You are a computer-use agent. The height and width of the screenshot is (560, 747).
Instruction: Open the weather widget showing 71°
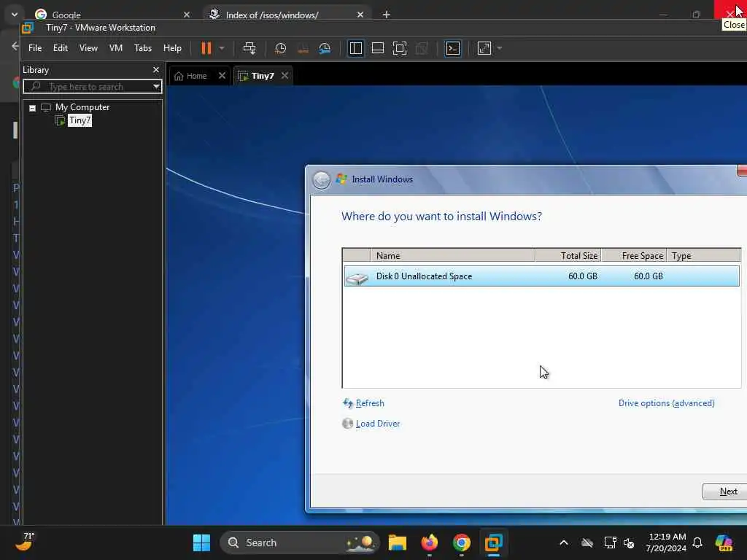[25, 542]
